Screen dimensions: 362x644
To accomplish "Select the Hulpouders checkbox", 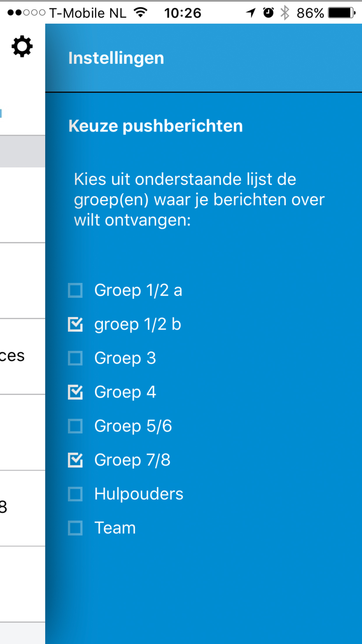I will tap(75, 494).
